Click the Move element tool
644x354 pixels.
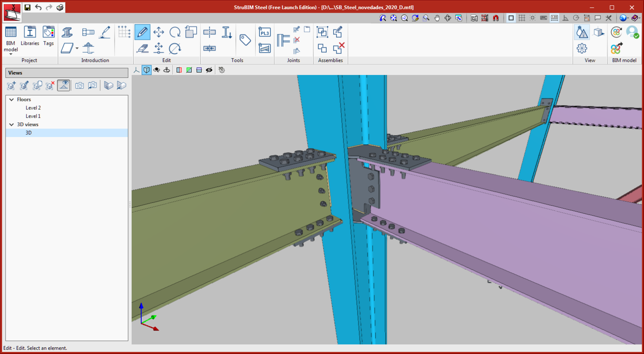[x=158, y=32]
